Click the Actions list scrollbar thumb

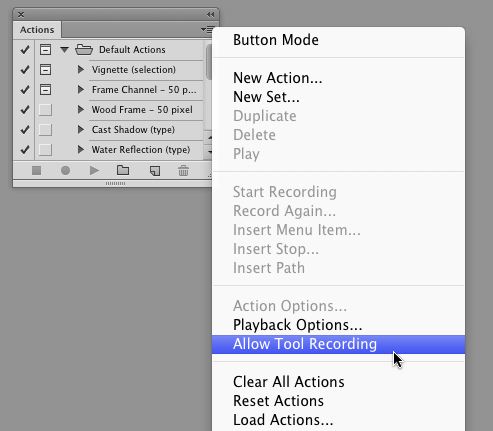(209, 62)
